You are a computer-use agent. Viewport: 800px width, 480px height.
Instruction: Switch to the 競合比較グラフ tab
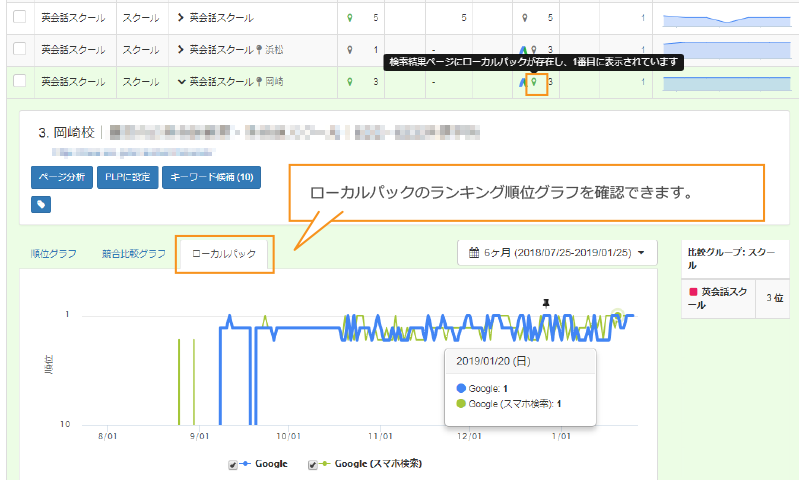point(134,254)
